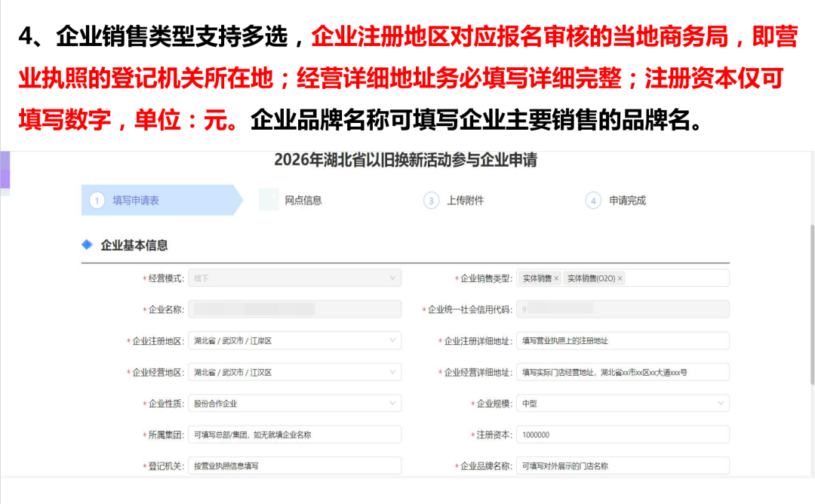Select the 填写申请表 step tab
This screenshot has height=504, width=815.
pos(136,201)
